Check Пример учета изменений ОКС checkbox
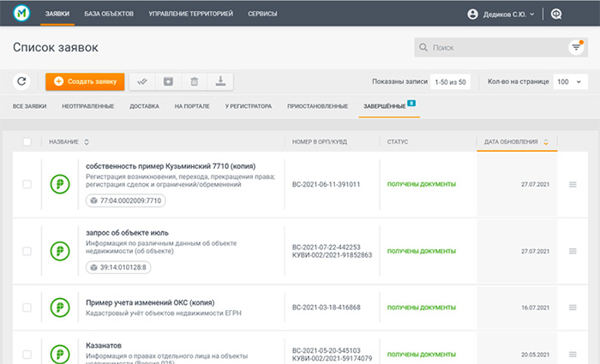Image resolution: width=600 pixels, height=364 pixels. pyautogui.click(x=27, y=307)
